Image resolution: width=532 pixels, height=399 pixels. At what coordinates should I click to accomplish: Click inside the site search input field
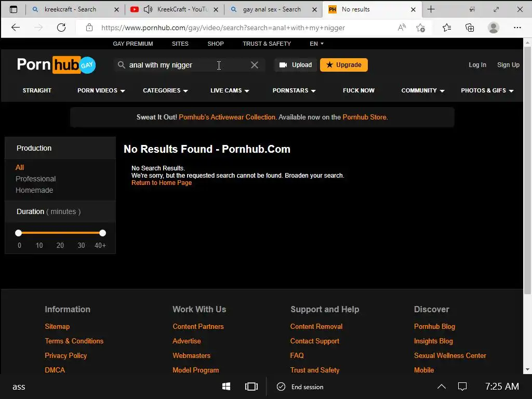[x=189, y=65]
